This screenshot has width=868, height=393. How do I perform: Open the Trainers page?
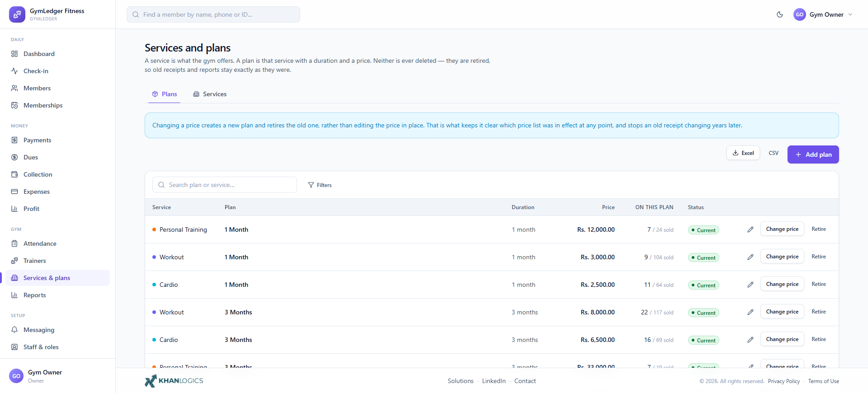tap(57, 261)
